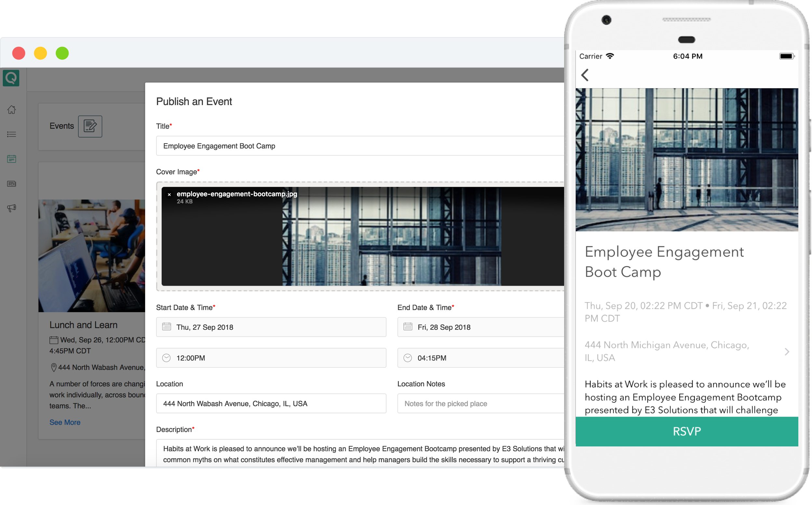Select the list view icon in the sidebar
Image resolution: width=812 pixels, height=505 pixels.
(x=11, y=134)
